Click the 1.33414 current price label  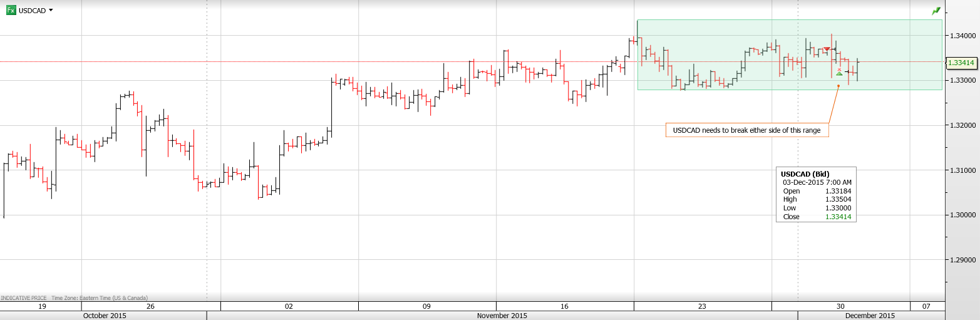(961, 63)
